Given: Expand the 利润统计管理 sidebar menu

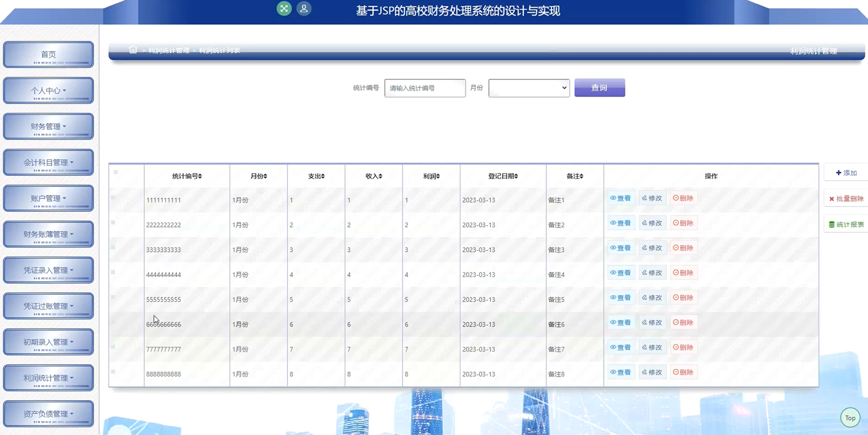Looking at the screenshot, I should (x=48, y=378).
